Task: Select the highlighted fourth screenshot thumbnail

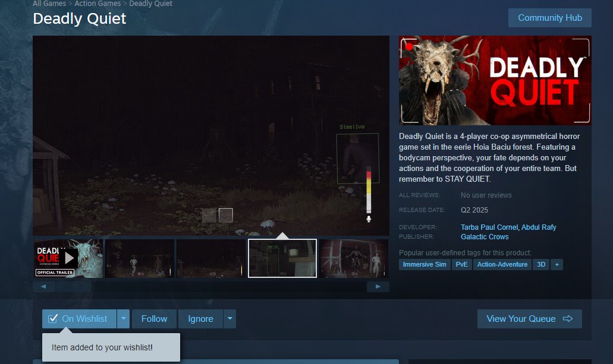Action: [x=282, y=258]
